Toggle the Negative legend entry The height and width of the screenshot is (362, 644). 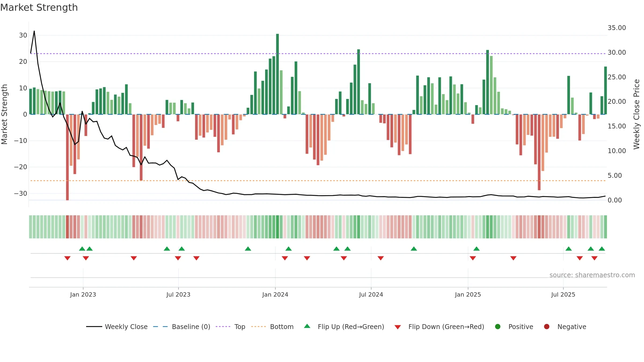pyautogui.click(x=565, y=327)
